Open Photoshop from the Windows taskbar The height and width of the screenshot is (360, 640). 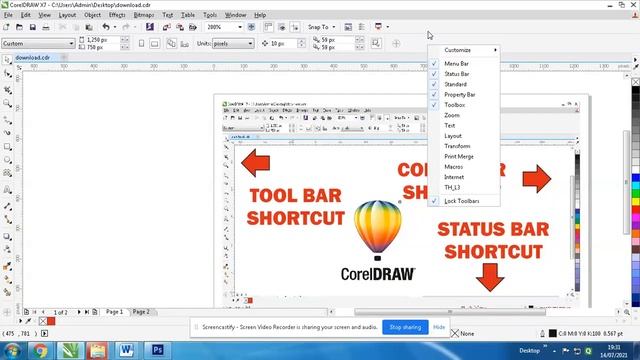(158, 350)
